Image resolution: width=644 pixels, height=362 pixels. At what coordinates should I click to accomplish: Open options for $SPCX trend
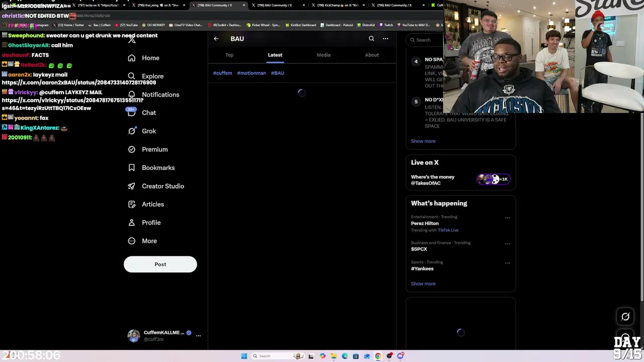coord(507,244)
